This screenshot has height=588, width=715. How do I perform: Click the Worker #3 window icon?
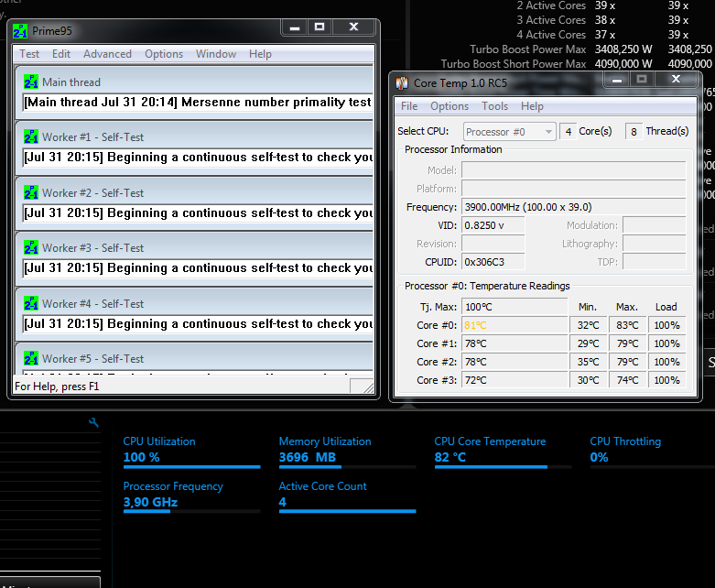pos(31,247)
